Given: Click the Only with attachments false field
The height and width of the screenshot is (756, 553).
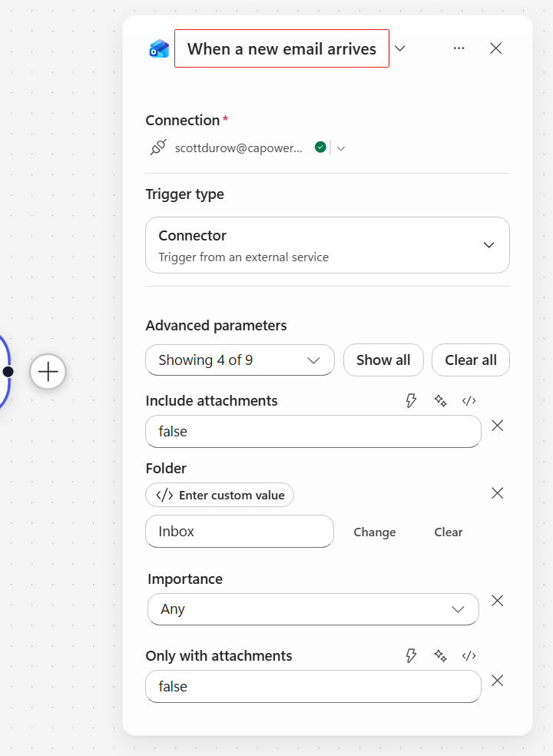Looking at the screenshot, I should 313,687.
